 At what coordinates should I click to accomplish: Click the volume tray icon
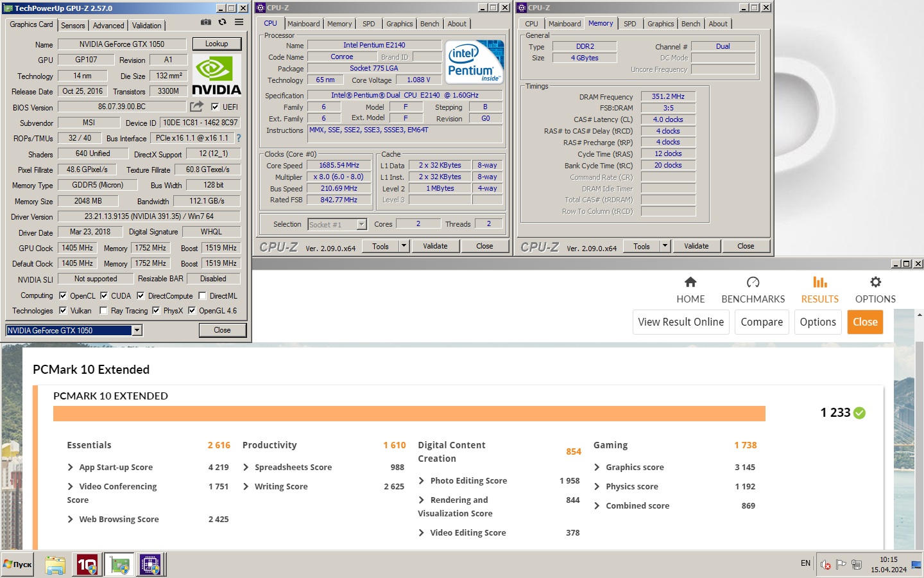[825, 565]
